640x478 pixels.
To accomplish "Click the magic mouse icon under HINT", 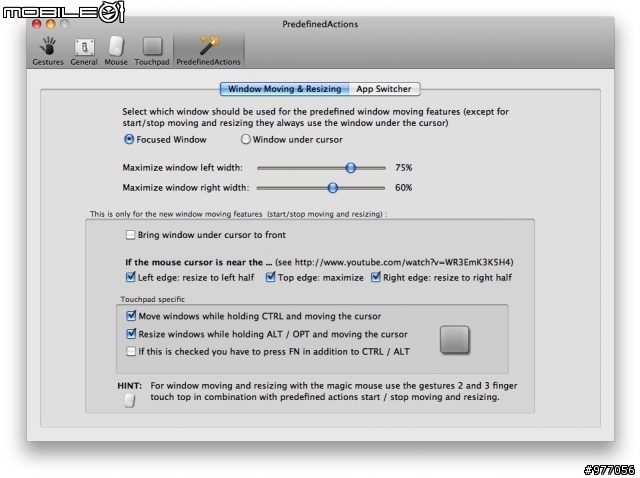I will pyautogui.click(x=129, y=400).
